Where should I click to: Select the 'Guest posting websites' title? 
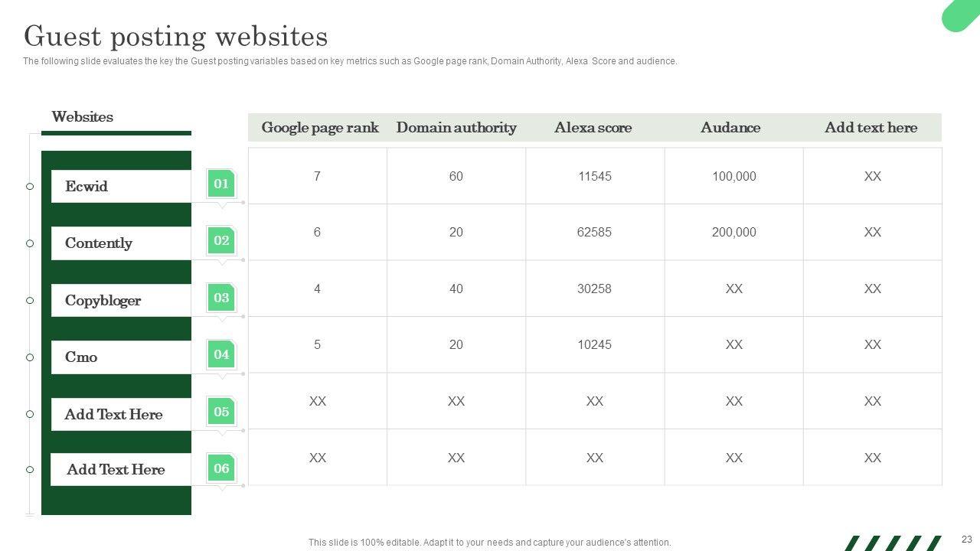pos(176,36)
